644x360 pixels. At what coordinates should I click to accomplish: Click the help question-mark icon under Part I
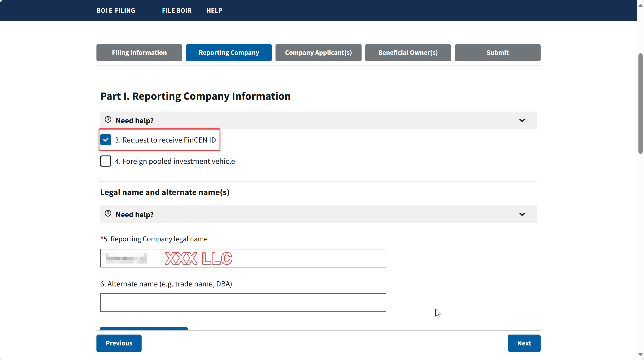(108, 120)
